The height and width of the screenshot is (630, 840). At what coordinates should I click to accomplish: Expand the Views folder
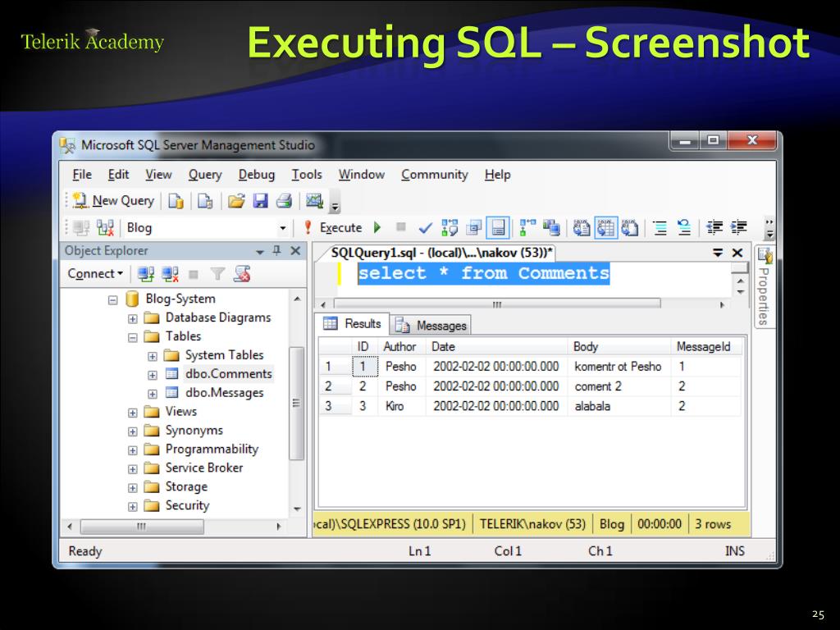pyautogui.click(x=132, y=413)
